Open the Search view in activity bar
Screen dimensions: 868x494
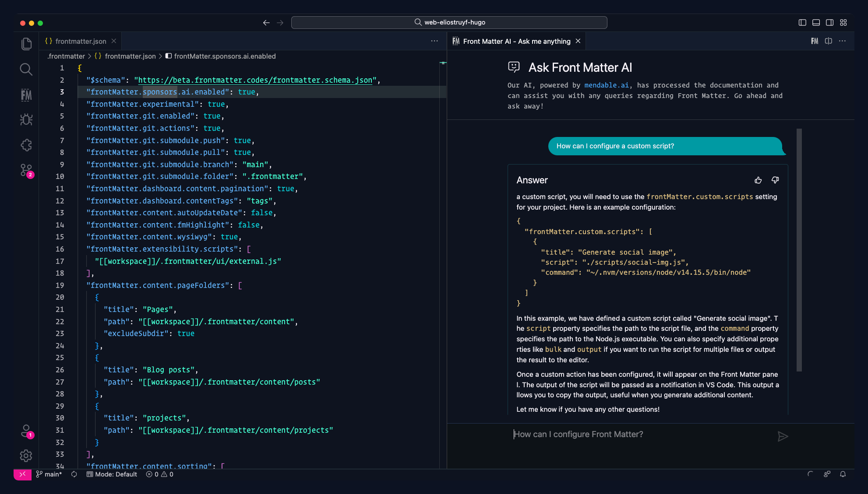pos(26,69)
